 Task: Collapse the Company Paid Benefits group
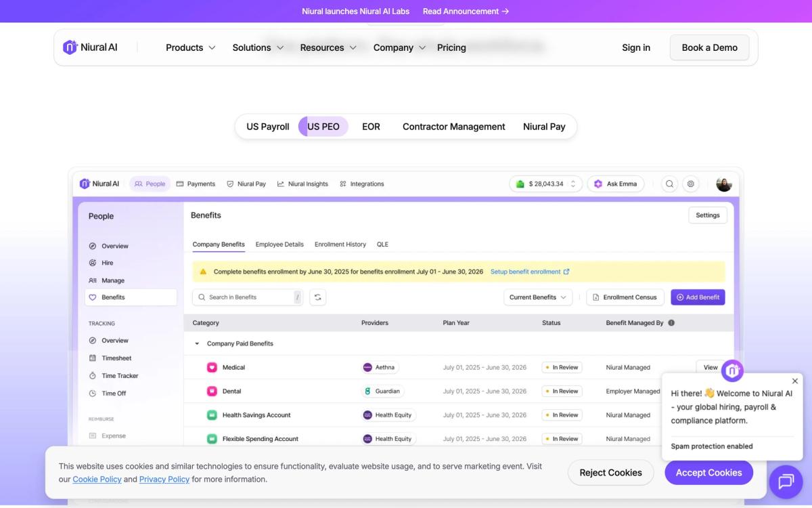(x=197, y=343)
